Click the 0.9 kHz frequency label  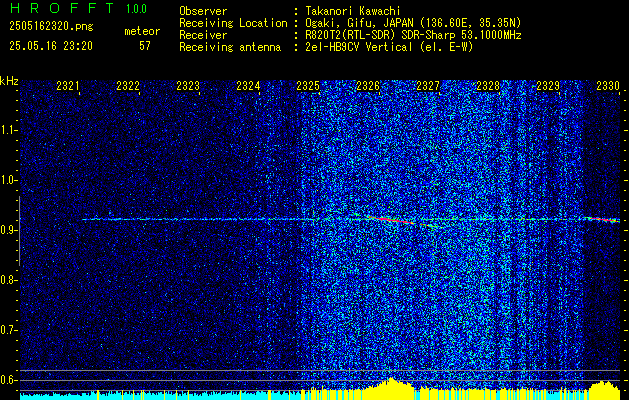tap(9, 230)
